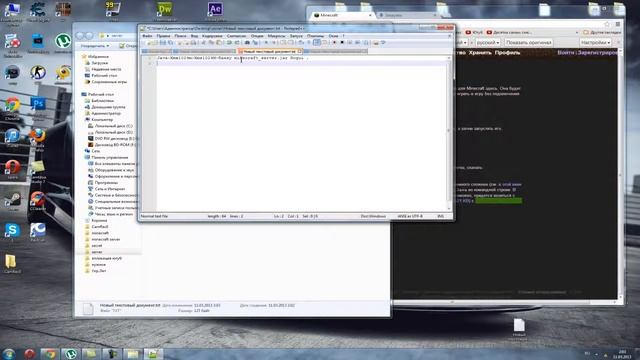Click ANSI as UTF-8 in Notepad++ status bar
The width and height of the screenshot is (640, 360).
410,216
